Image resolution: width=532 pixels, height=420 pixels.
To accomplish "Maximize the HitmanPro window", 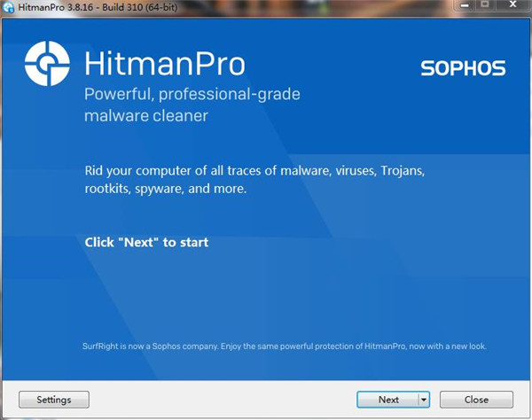I will 485,4.
